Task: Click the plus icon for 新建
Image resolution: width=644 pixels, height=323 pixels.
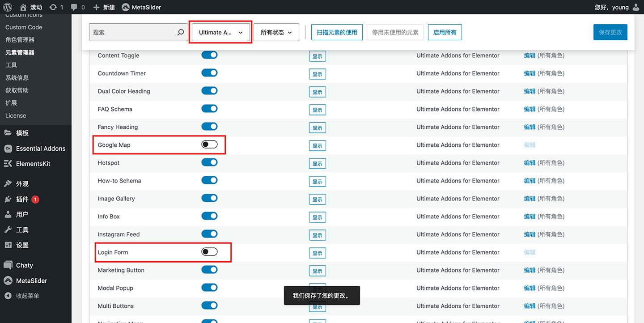Action: (96, 7)
